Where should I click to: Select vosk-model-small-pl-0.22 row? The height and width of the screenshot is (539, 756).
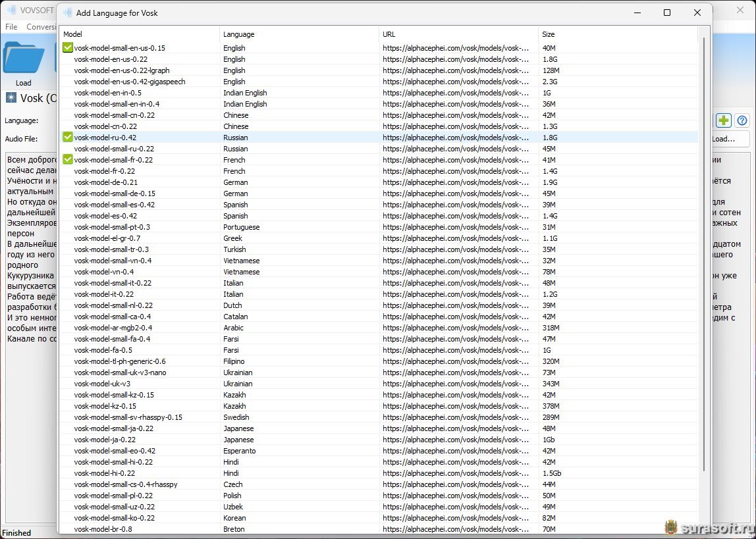379,495
